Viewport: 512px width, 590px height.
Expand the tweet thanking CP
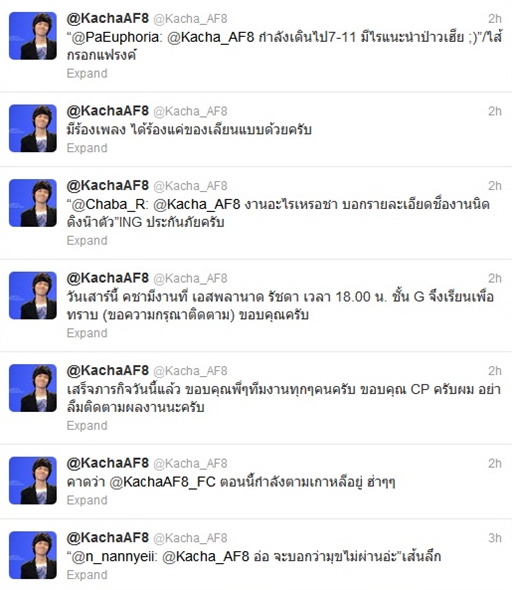[x=87, y=426]
